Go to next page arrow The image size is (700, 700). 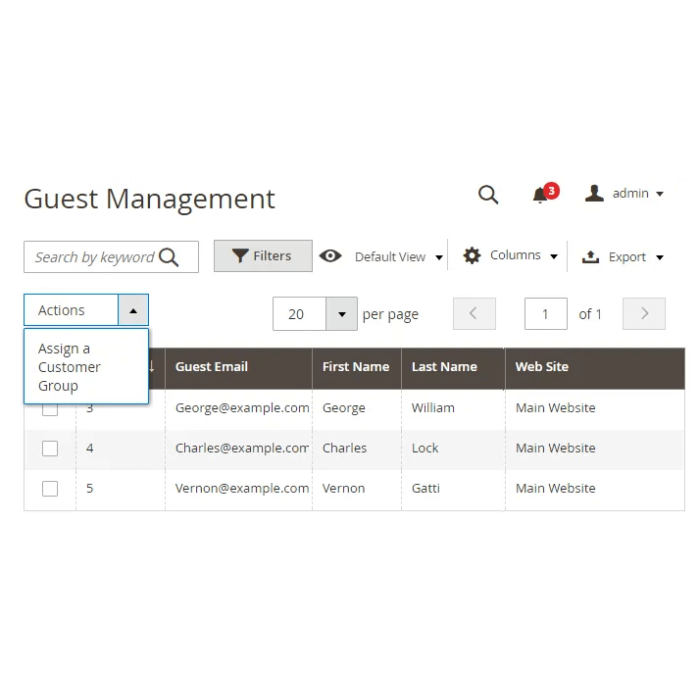[x=644, y=314]
